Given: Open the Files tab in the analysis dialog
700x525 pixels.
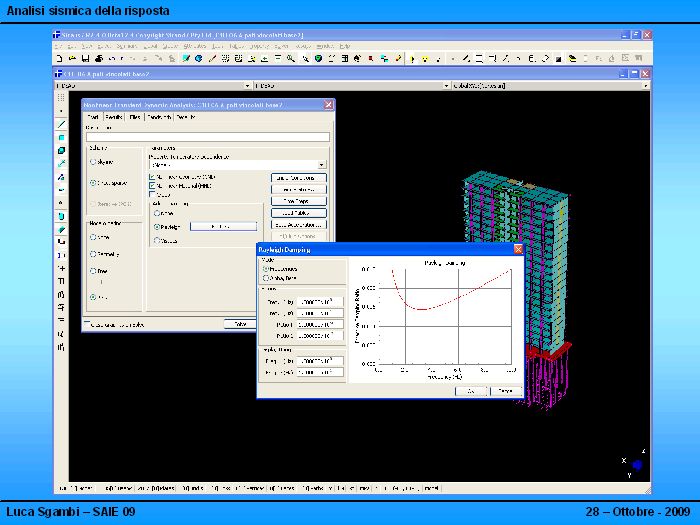Looking at the screenshot, I should point(135,117).
